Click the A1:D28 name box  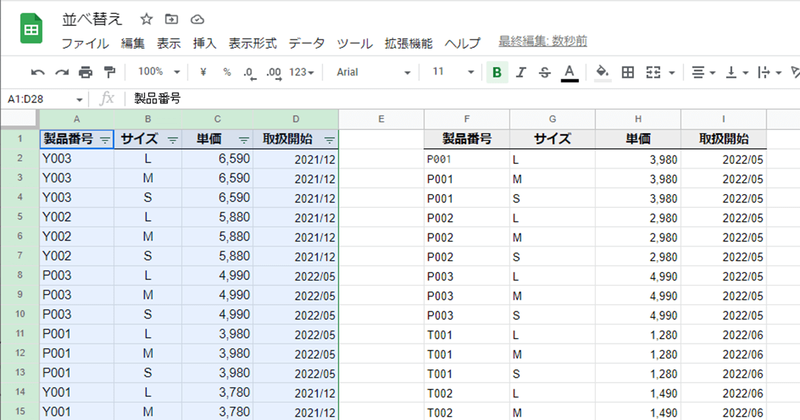pos(44,99)
